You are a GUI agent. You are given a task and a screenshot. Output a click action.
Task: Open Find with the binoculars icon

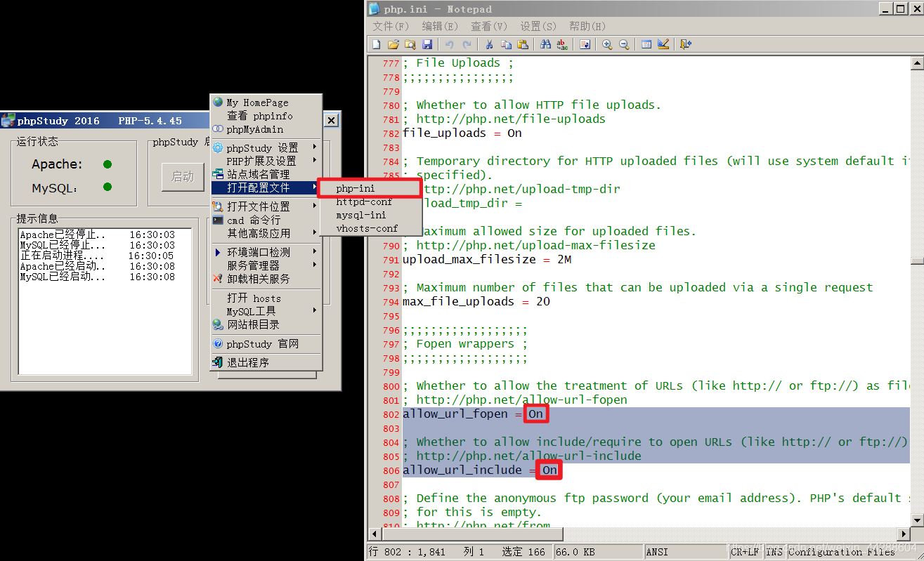546,44
